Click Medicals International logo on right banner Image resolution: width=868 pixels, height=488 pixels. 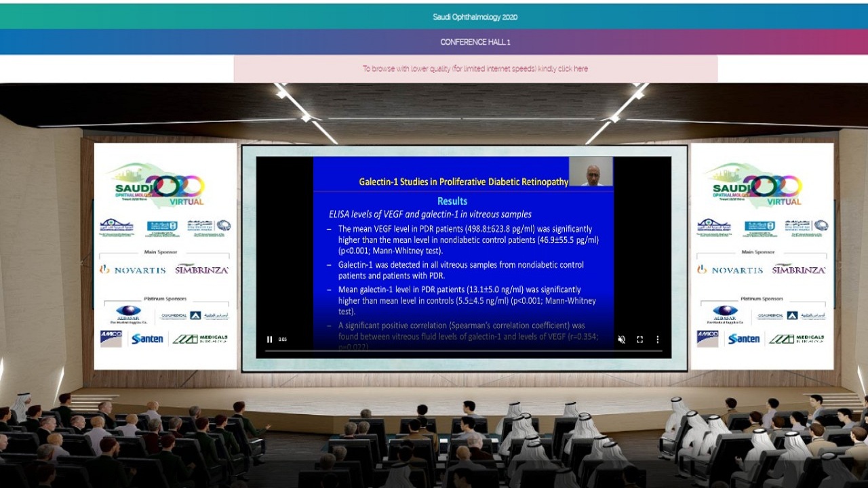tap(796, 338)
